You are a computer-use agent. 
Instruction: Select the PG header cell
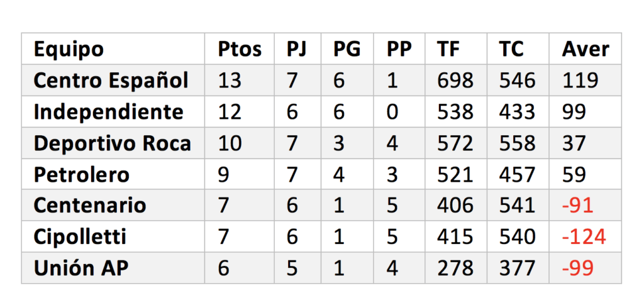click(x=347, y=49)
